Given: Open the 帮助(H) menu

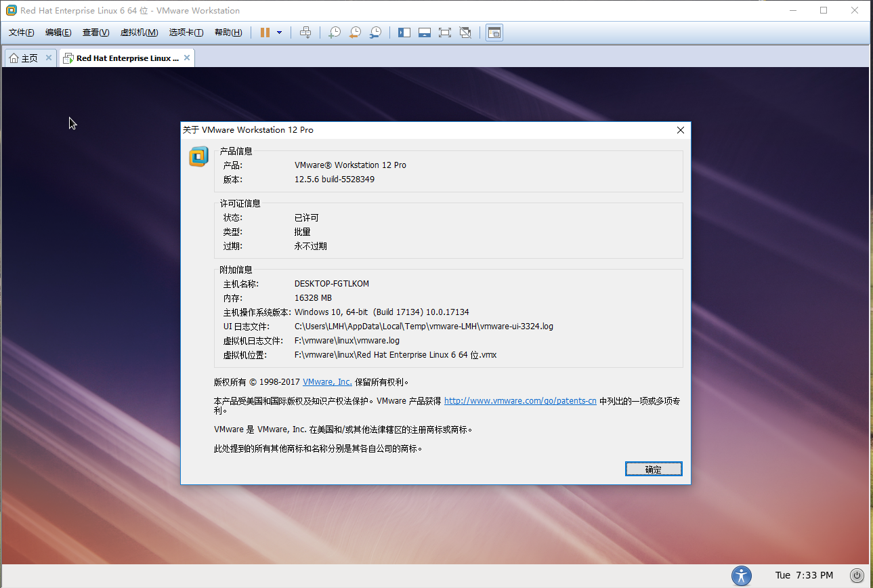Looking at the screenshot, I should coord(228,33).
